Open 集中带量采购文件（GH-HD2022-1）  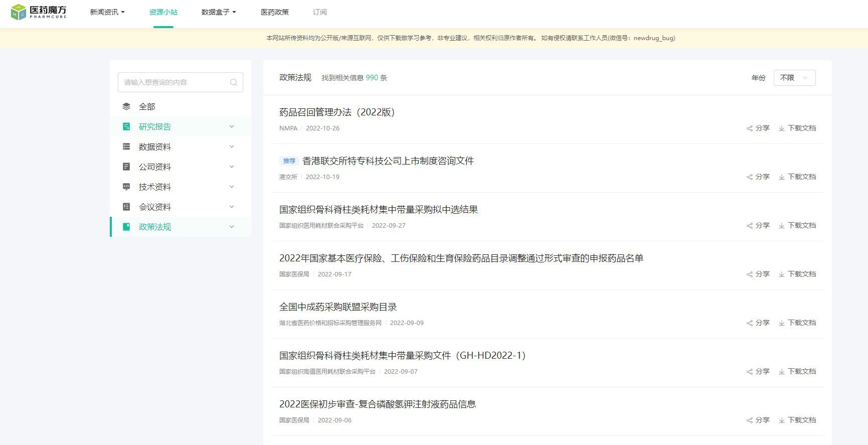click(x=403, y=355)
